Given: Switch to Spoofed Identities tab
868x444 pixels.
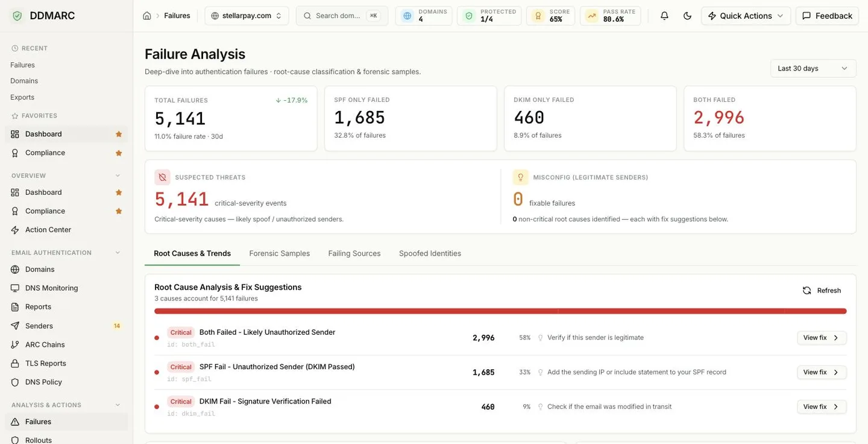Looking at the screenshot, I should [430, 253].
